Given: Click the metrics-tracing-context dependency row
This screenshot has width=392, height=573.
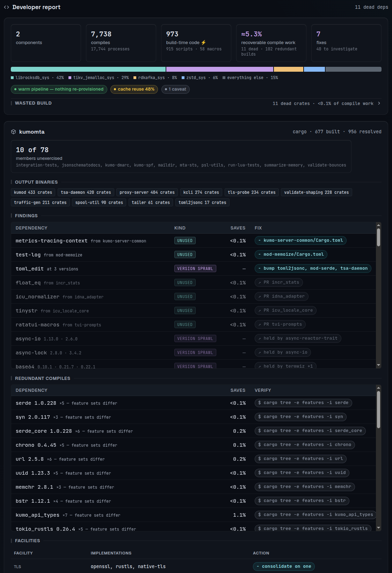Looking at the screenshot, I should coord(193,241).
